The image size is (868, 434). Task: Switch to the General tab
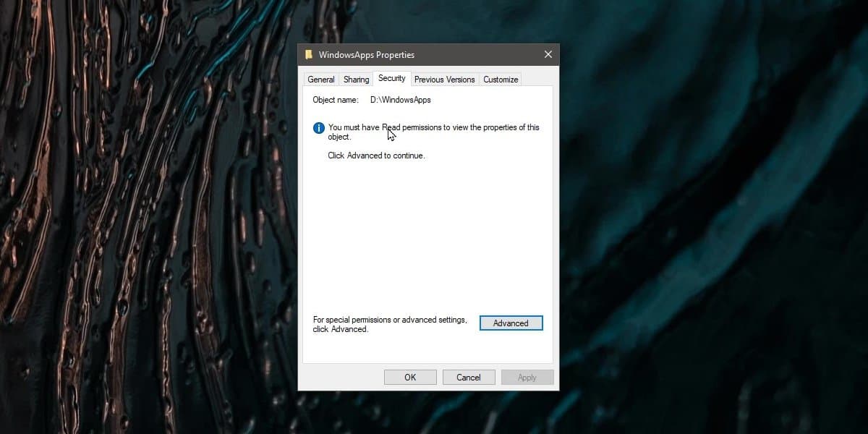point(320,79)
